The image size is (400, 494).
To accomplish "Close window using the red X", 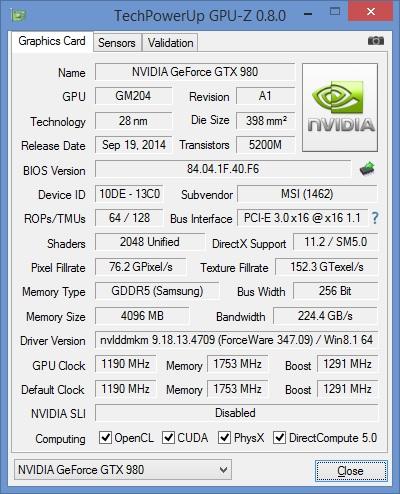I will tap(370, 12).
